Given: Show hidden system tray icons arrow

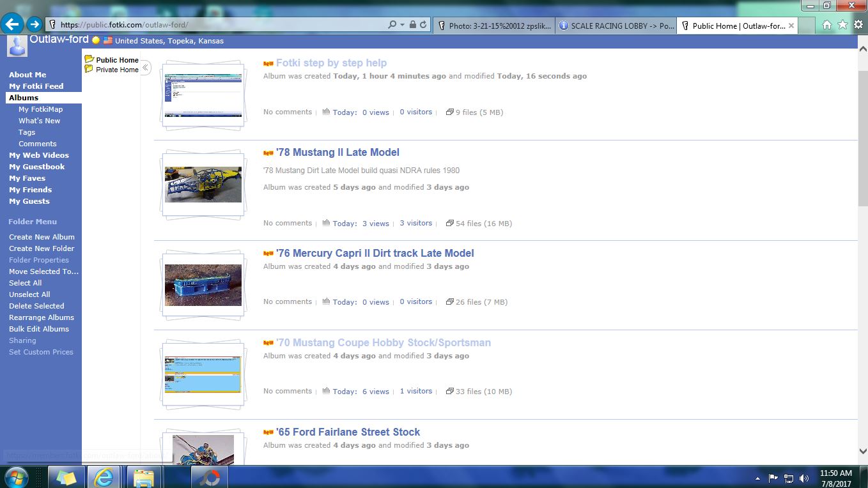Looking at the screenshot, I should point(758,478).
